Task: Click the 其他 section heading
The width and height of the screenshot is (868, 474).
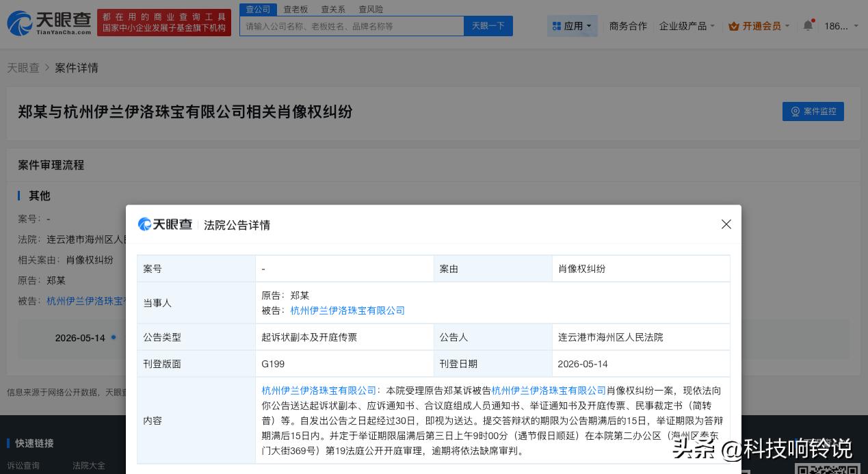Action: click(x=40, y=196)
